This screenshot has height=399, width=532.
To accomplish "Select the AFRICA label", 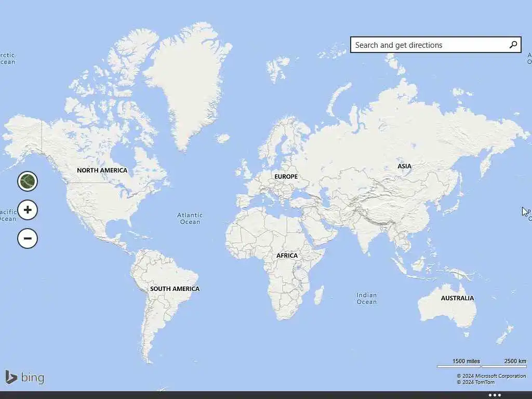I will click(x=287, y=256).
